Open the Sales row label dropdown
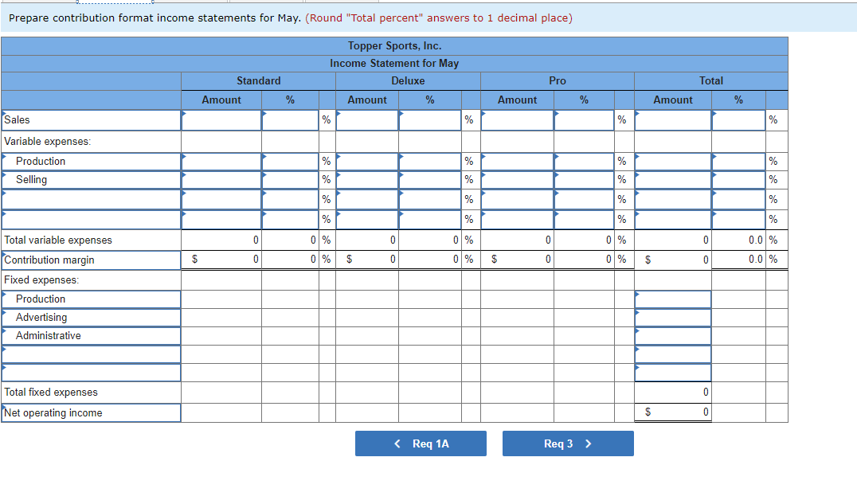The width and height of the screenshot is (857, 504). point(91,120)
